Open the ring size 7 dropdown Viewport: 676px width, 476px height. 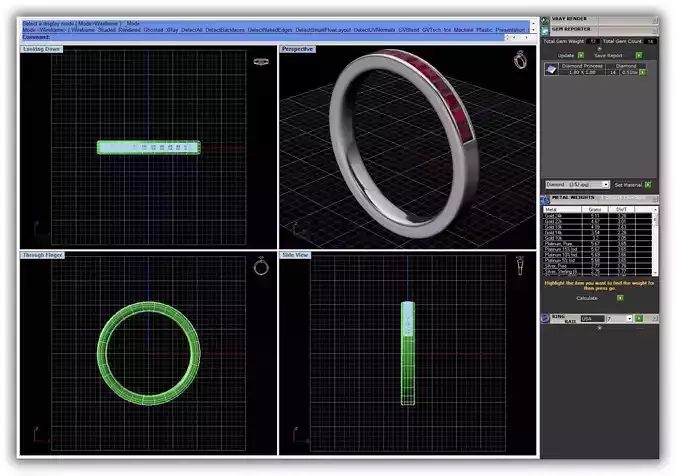click(629, 319)
